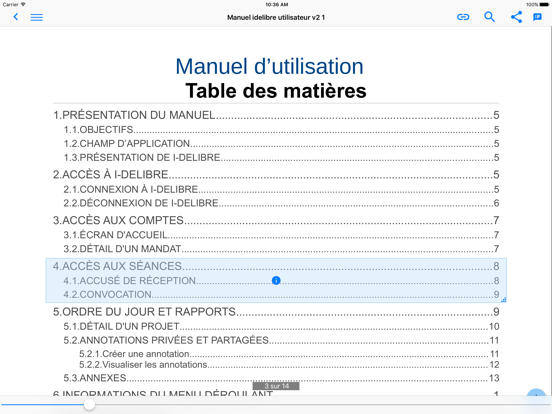Open '1.2.CHAMP D'APPLICATION' entry

[281, 144]
